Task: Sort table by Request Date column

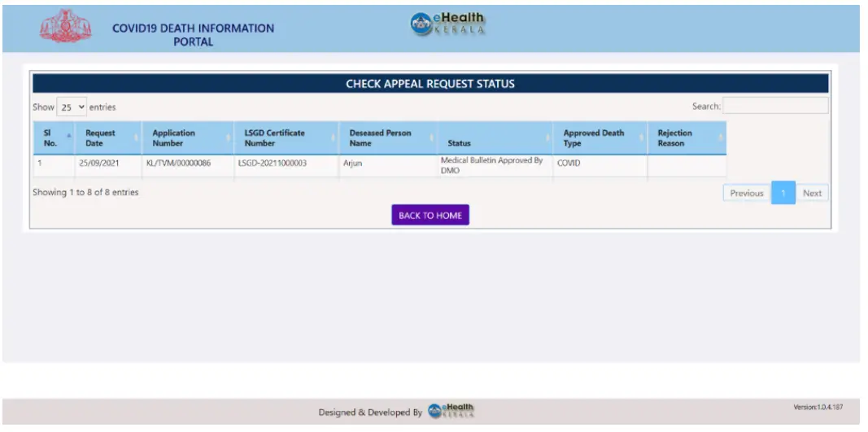Action: pyautogui.click(x=108, y=138)
